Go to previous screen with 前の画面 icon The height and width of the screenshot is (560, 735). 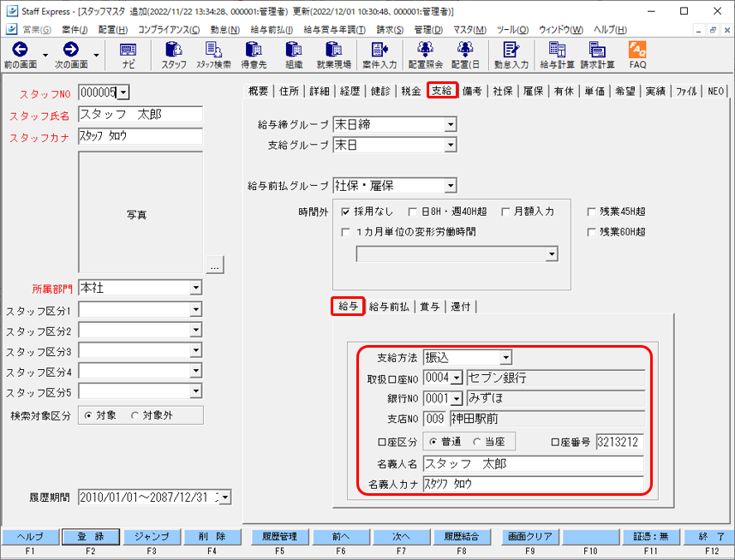pos(21,56)
